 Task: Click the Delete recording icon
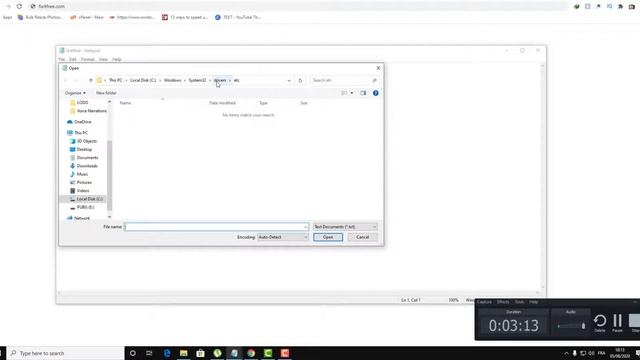600,323
